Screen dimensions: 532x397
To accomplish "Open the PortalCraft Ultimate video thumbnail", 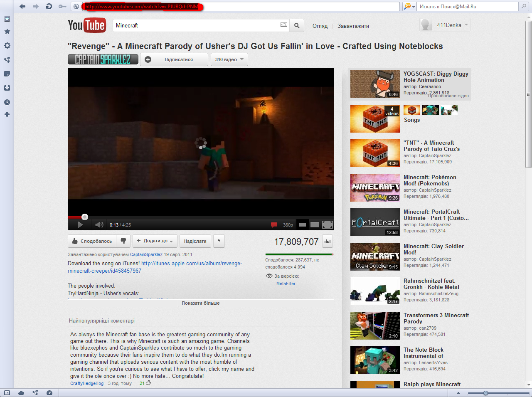I will click(375, 222).
